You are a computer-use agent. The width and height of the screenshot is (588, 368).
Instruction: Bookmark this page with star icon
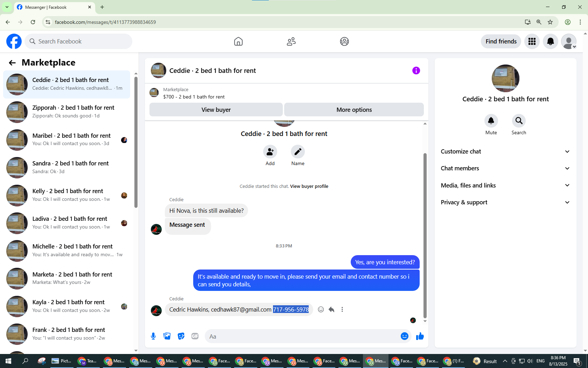pos(550,22)
